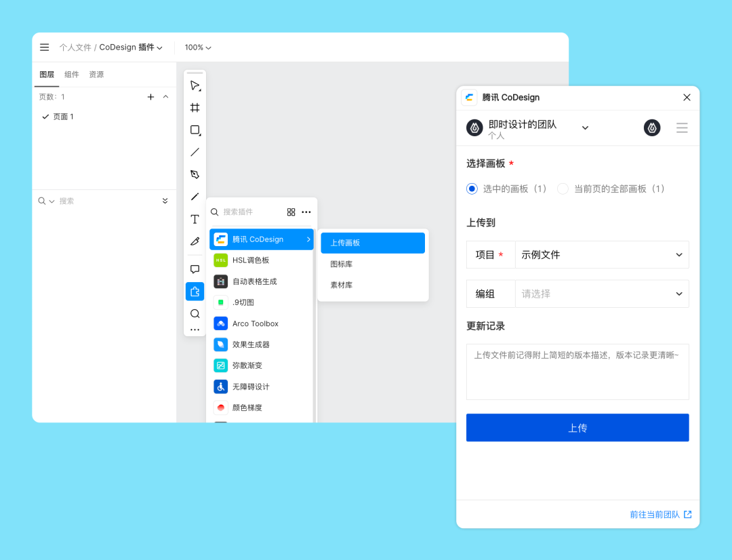
Task: Select the Text tool
Action: [195, 219]
